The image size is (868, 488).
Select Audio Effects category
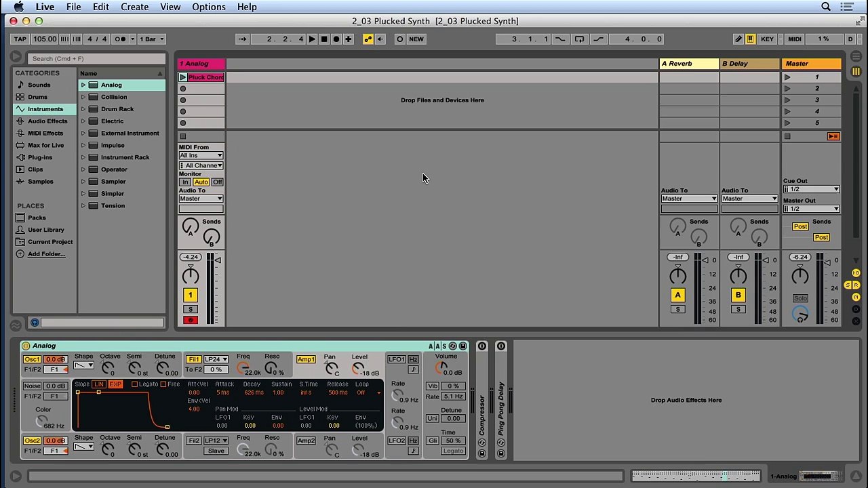pos(47,121)
